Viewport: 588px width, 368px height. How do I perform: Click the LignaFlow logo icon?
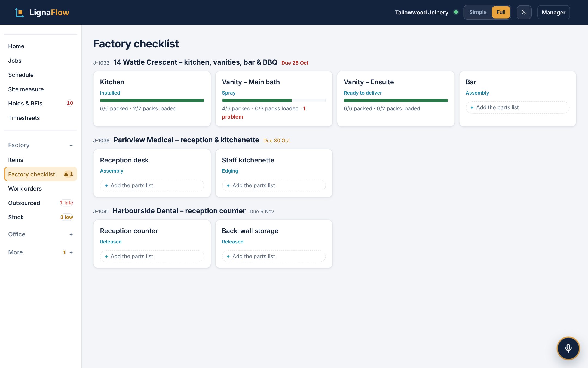pyautogui.click(x=19, y=13)
